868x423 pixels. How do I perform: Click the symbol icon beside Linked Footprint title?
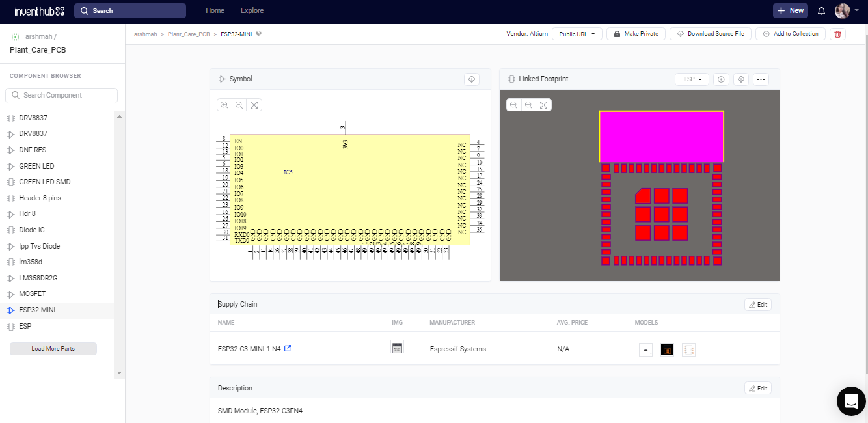point(511,79)
